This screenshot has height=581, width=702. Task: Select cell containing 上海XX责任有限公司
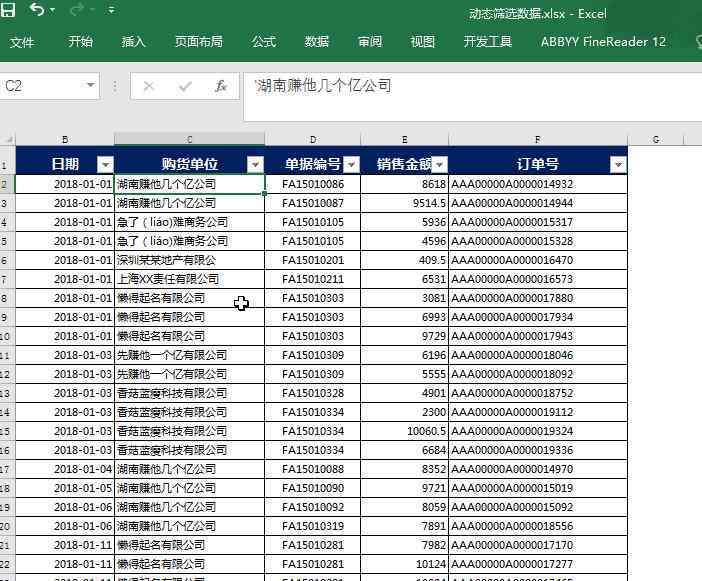[x=189, y=279]
